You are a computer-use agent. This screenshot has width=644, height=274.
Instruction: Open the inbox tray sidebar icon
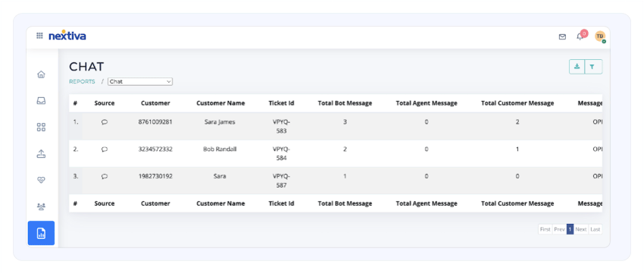pos(41,101)
